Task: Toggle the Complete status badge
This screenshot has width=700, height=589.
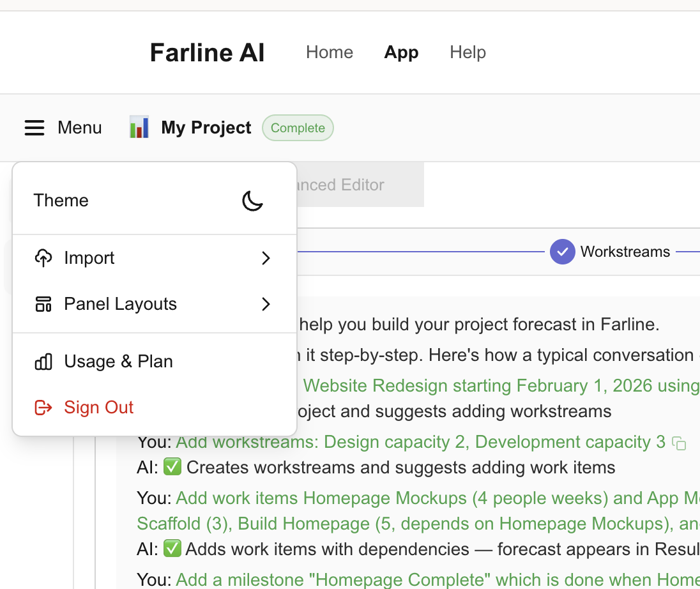Action: click(x=298, y=128)
